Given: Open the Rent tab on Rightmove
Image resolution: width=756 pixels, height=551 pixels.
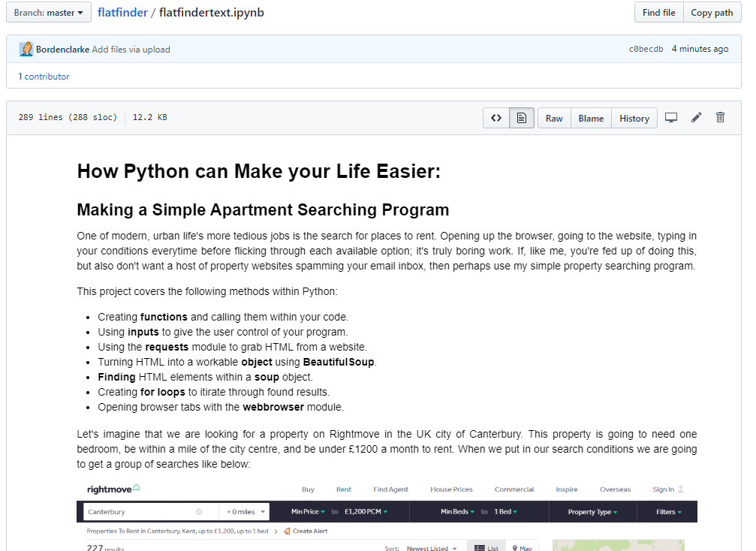Looking at the screenshot, I should click(343, 489).
